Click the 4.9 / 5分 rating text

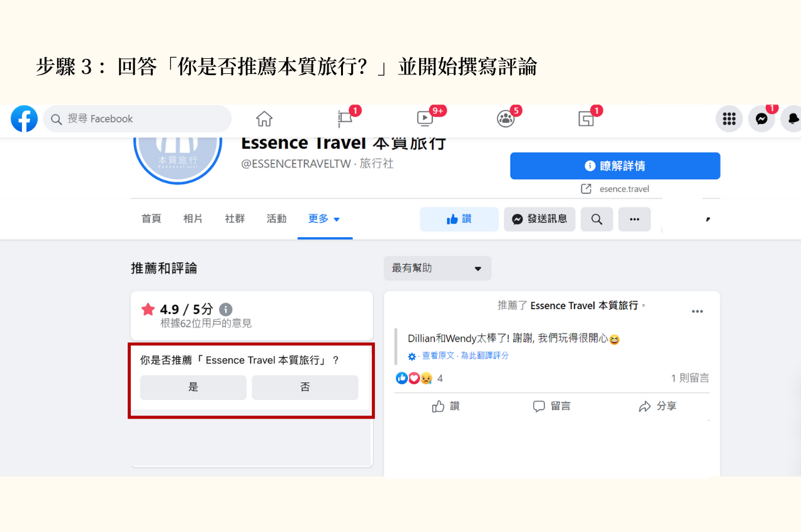point(186,309)
